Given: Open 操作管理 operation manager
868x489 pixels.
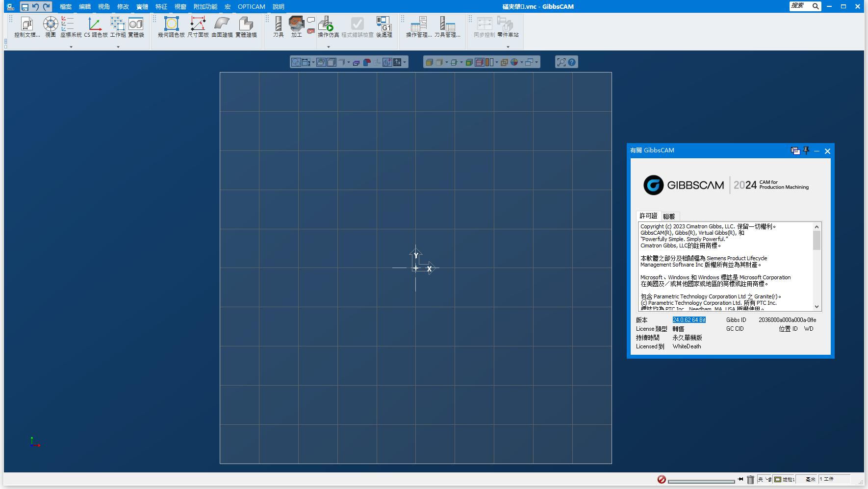Looking at the screenshot, I should coord(419,27).
